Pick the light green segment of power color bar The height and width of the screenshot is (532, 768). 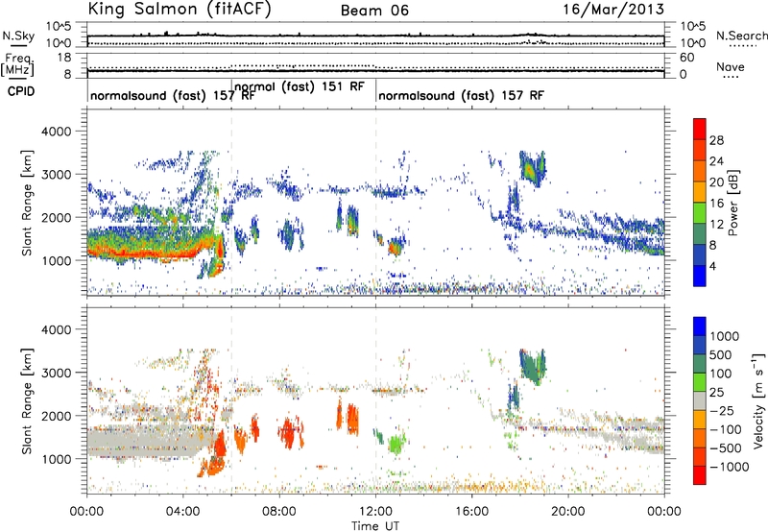[x=700, y=213]
